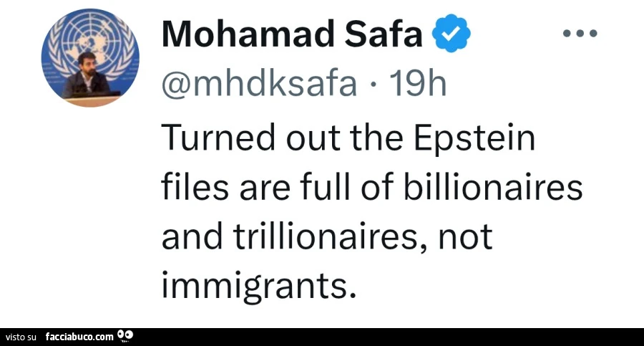Click the word "Epstein" in the tweet
The image size is (644, 346).
[474, 140]
